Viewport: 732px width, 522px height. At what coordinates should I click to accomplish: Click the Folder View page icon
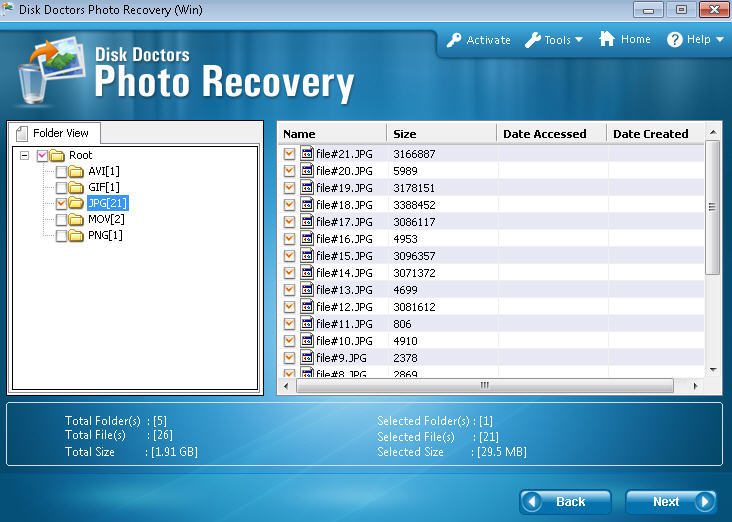(x=21, y=134)
